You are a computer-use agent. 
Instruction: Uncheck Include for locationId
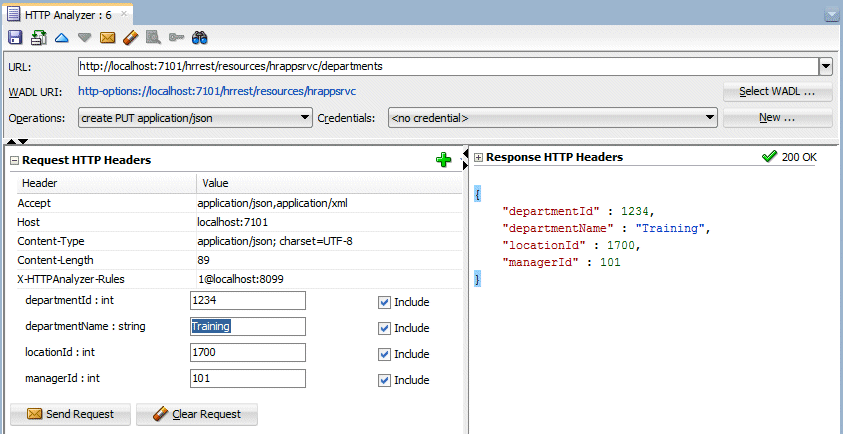pyautogui.click(x=384, y=354)
